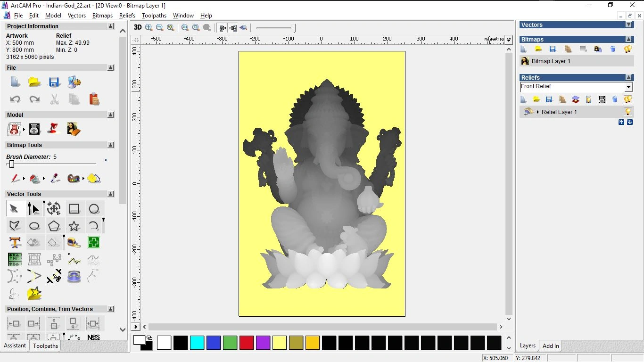Collapse the Project Information panel
Viewport: 644px width, 362px height.
[x=111, y=26]
